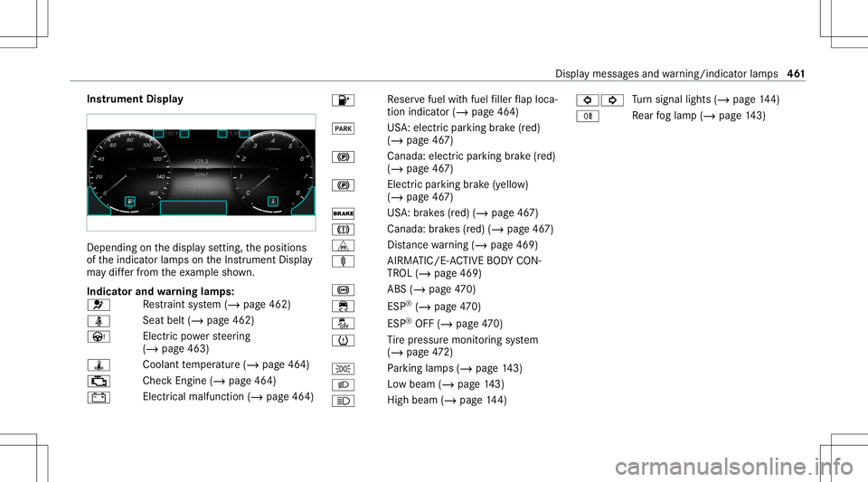868x482 pixels.
Task: Click the Coolant temperature icon
Action: click(x=99, y=365)
